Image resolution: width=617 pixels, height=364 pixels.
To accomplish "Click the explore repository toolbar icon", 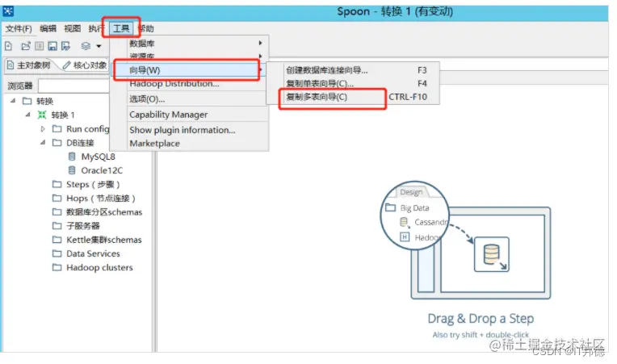I will [x=39, y=46].
